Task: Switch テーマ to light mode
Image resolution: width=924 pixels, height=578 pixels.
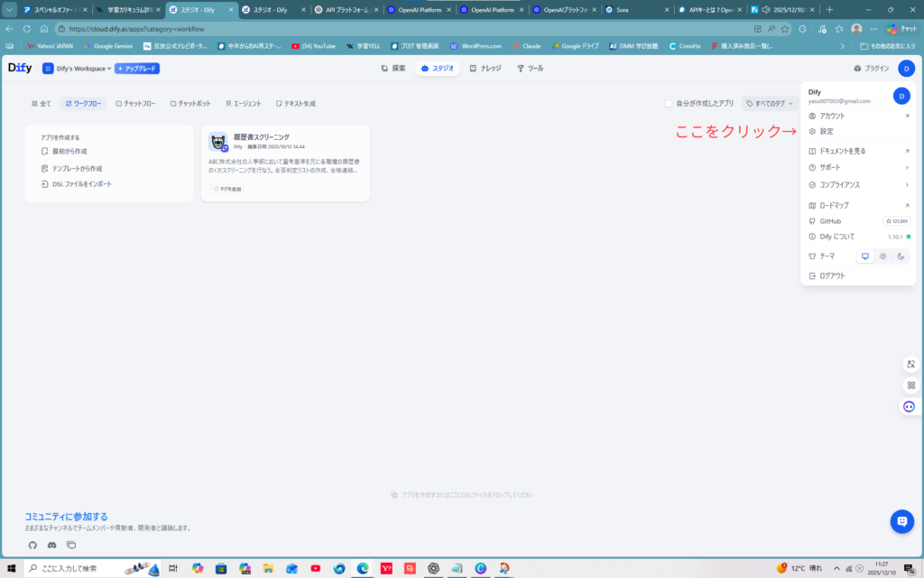Action: (x=883, y=256)
